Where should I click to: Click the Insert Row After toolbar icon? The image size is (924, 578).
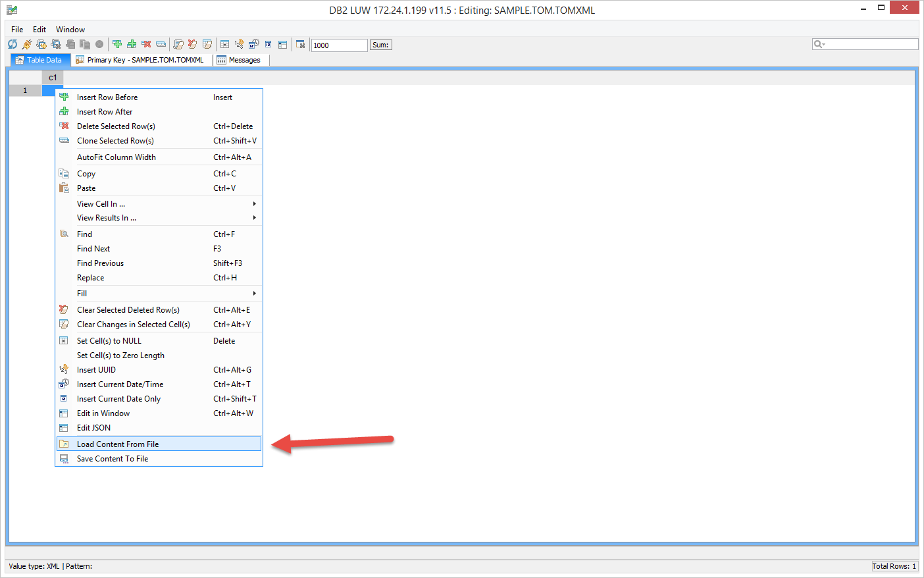coord(132,44)
